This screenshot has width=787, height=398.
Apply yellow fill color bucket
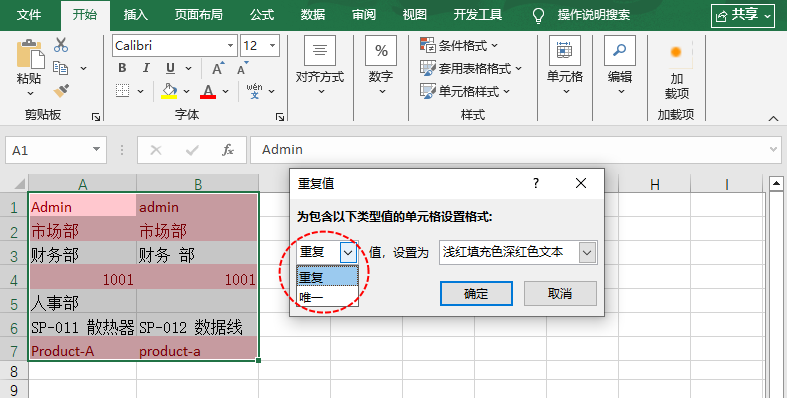[x=169, y=91]
